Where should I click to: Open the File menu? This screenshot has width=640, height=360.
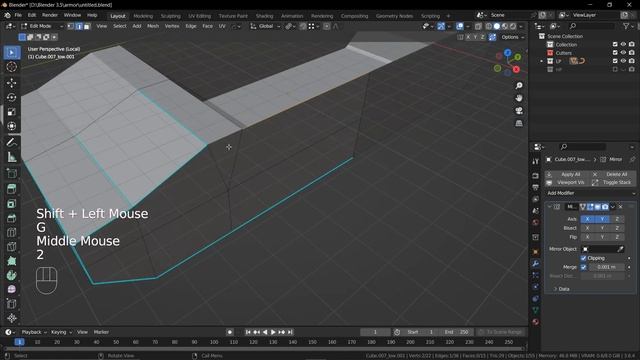pyautogui.click(x=18, y=15)
